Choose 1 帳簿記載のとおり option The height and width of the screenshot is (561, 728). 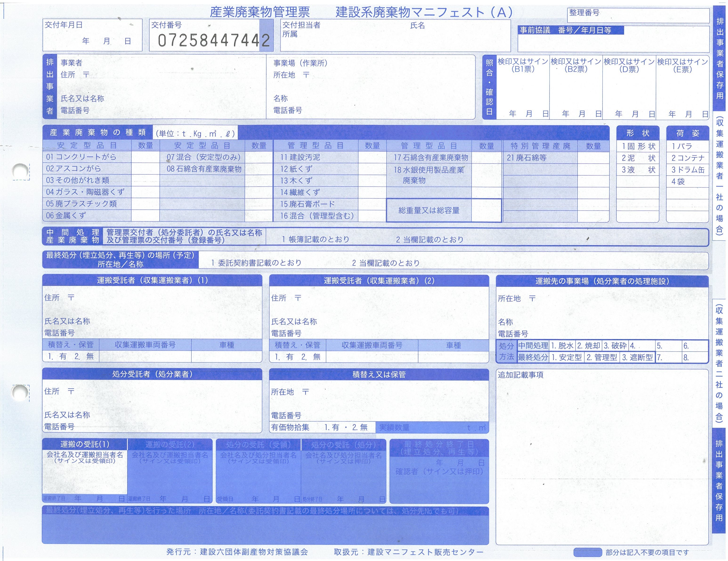315,239
